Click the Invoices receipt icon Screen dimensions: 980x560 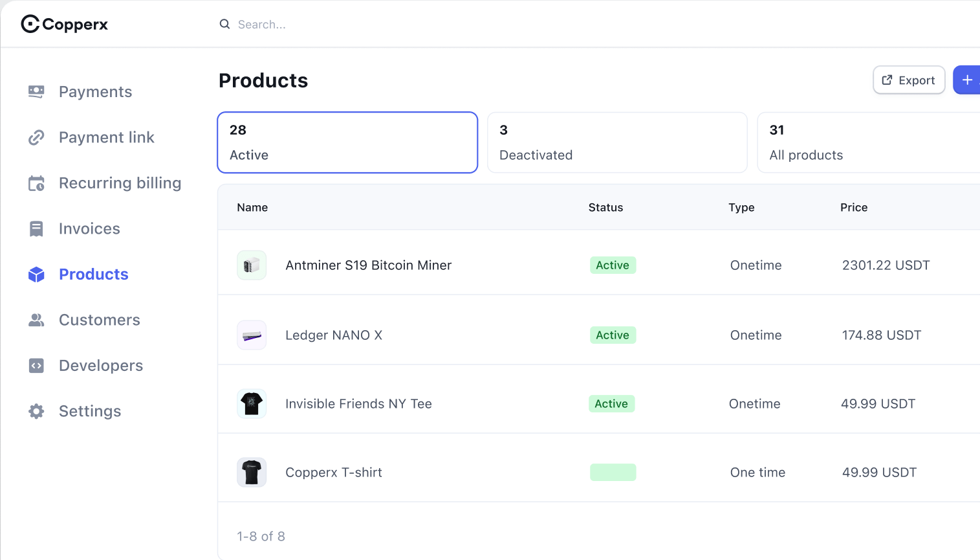tap(36, 229)
